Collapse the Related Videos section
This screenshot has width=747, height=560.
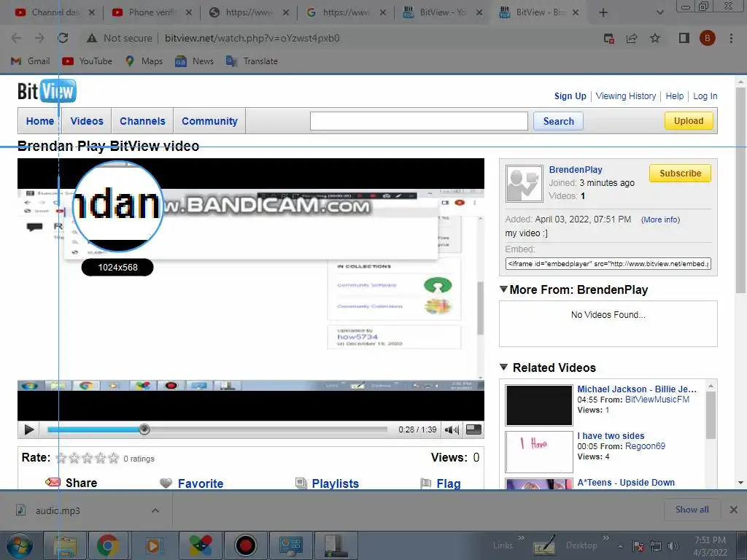(x=503, y=367)
